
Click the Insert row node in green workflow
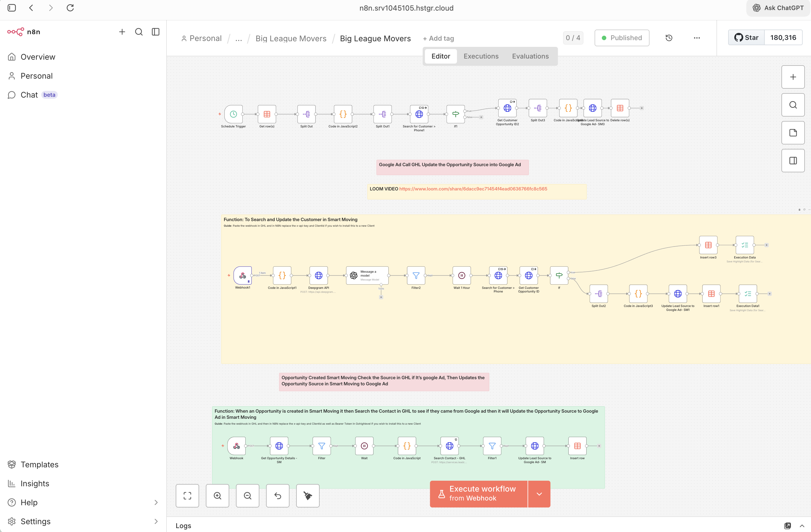point(577,446)
